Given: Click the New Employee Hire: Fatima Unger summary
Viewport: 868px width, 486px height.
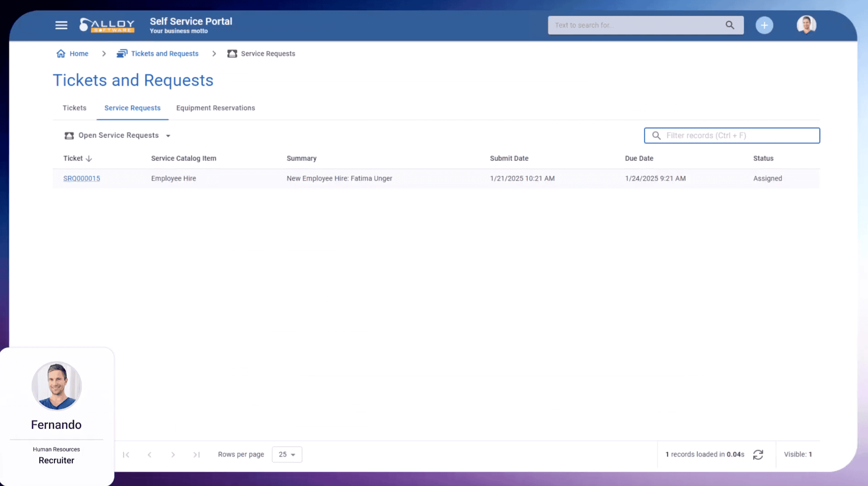Looking at the screenshot, I should [339, 179].
